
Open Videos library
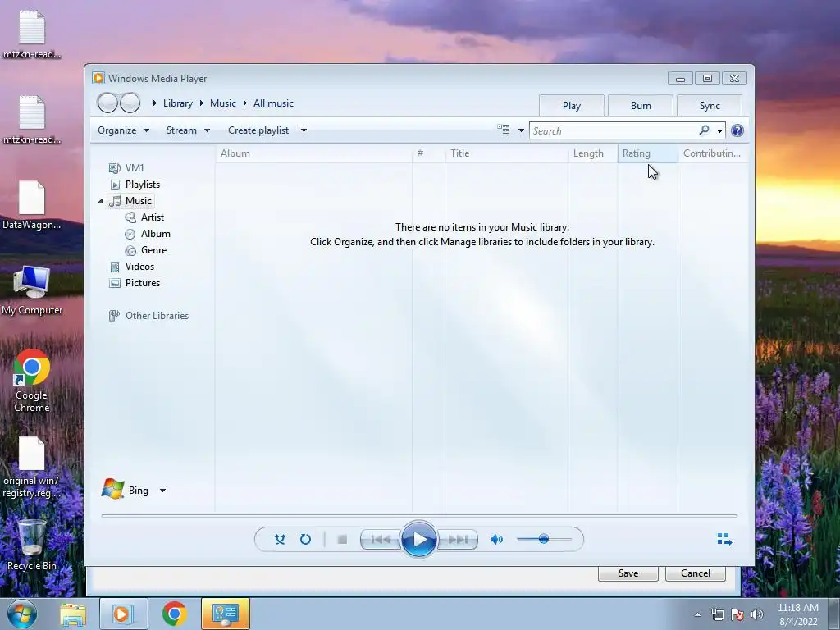[132, 267]
